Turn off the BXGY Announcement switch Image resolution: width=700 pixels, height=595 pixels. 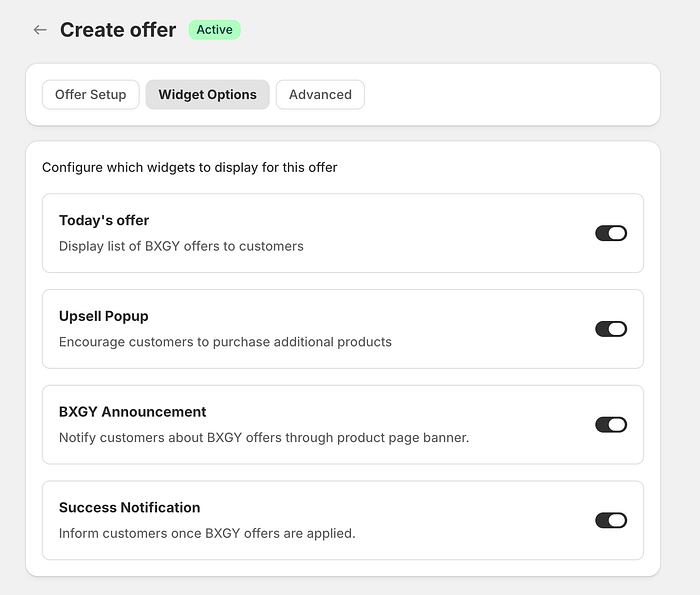(611, 424)
